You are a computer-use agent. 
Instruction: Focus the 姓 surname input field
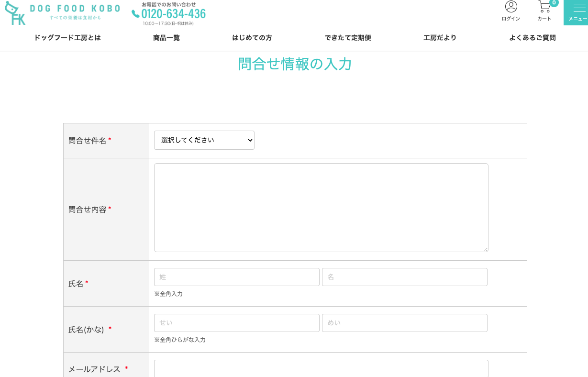point(236,277)
